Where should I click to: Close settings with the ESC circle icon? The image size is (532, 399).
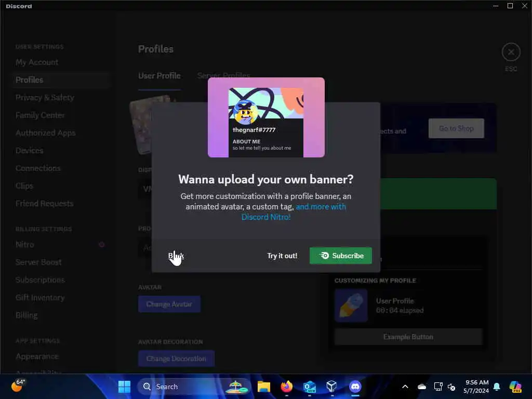[x=511, y=52]
